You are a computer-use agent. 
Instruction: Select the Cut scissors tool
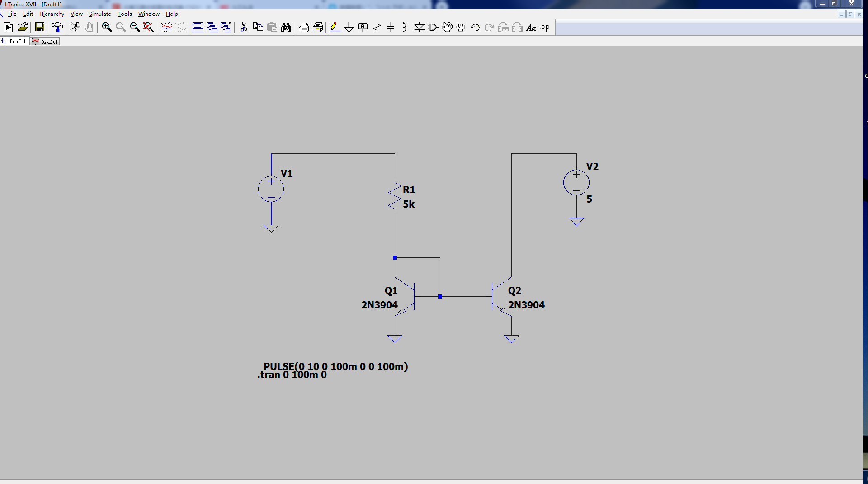[244, 27]
